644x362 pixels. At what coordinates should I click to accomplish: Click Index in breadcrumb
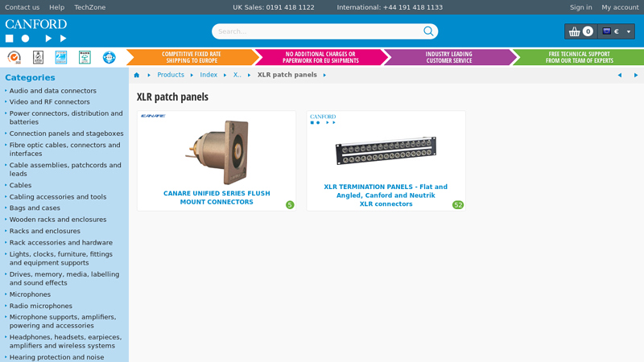pyautogui.click(x=208, y=75)
